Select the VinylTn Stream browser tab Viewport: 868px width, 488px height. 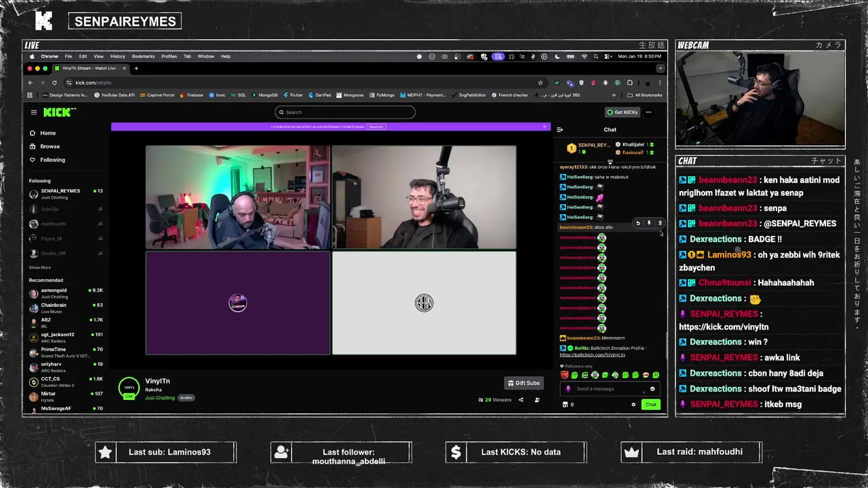tap(90, 68)
